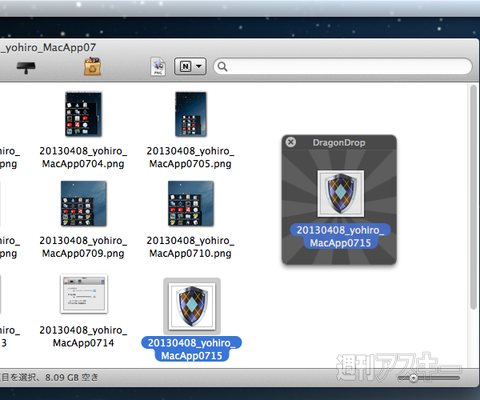Select thumbnail of MacApp0705.png
The width and height of the screenshot is (480, 400).
coord(191,114)
